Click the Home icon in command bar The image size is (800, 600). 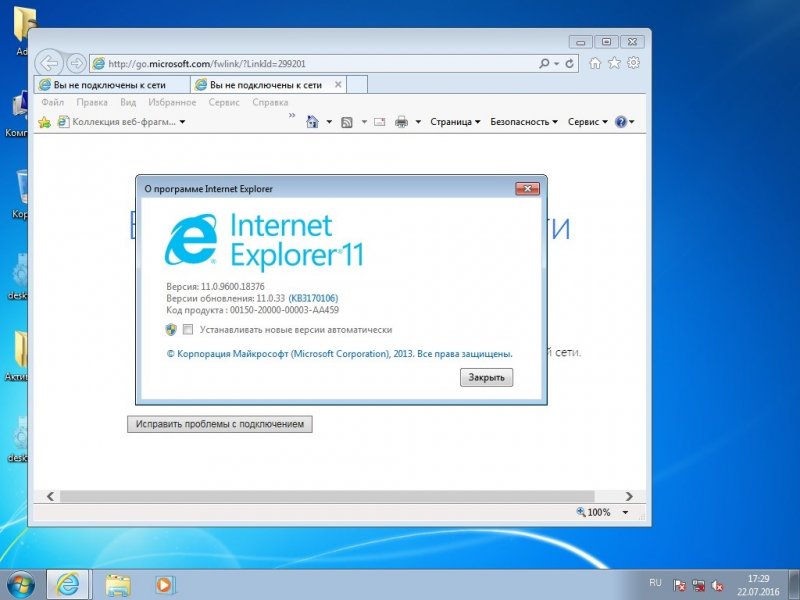point(312,121)
